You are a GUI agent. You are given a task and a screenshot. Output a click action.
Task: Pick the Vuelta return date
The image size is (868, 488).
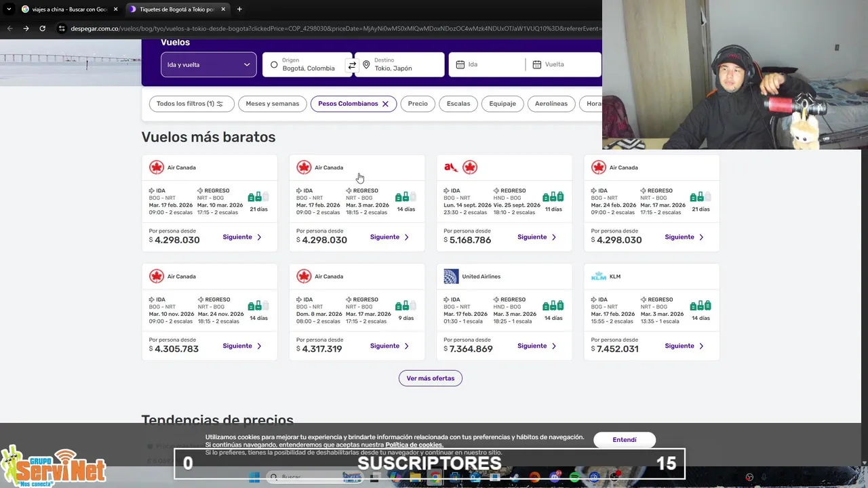(564, 64)
